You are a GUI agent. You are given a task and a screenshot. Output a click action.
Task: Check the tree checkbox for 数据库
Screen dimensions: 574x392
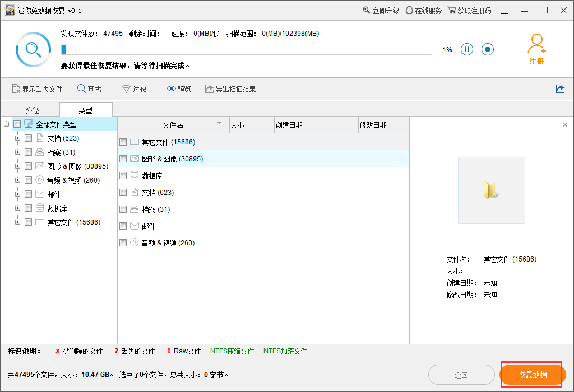pos(28,208)
